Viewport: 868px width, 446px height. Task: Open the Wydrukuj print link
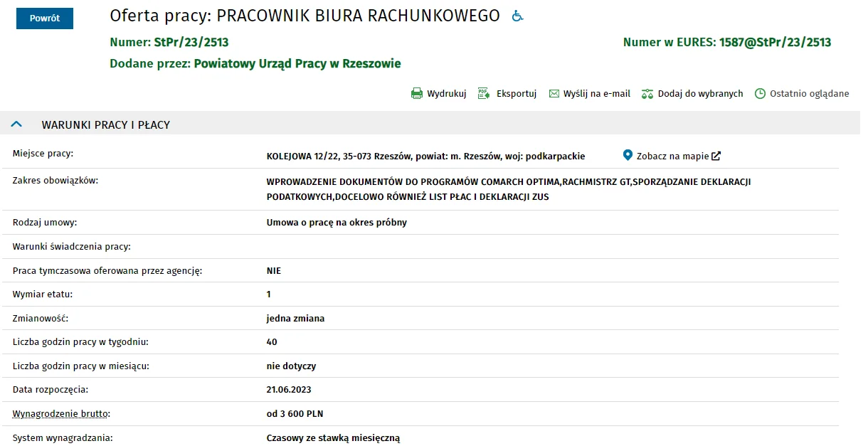click(446, 94)
